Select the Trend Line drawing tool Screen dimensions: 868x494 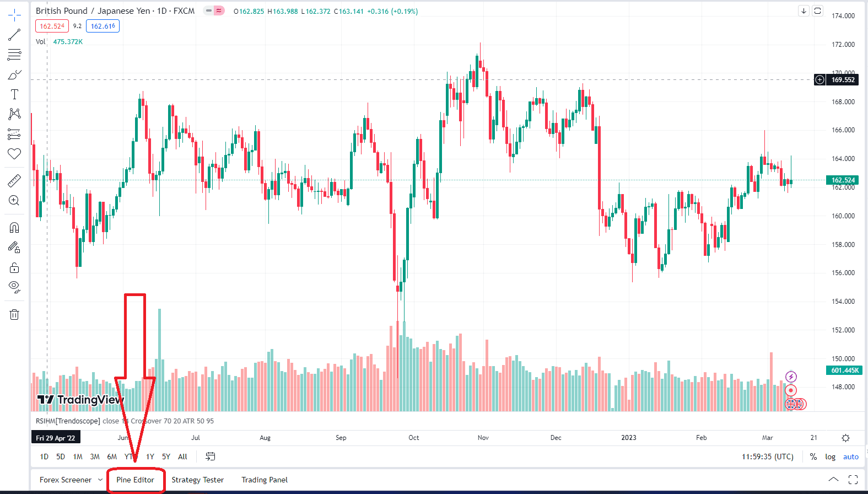click(14, 34)
